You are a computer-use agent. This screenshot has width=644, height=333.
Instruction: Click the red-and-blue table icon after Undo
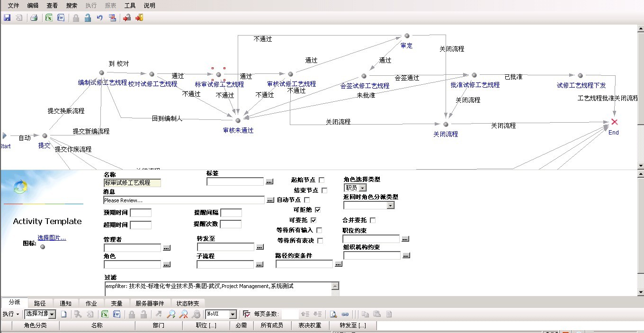coord(112,18)
